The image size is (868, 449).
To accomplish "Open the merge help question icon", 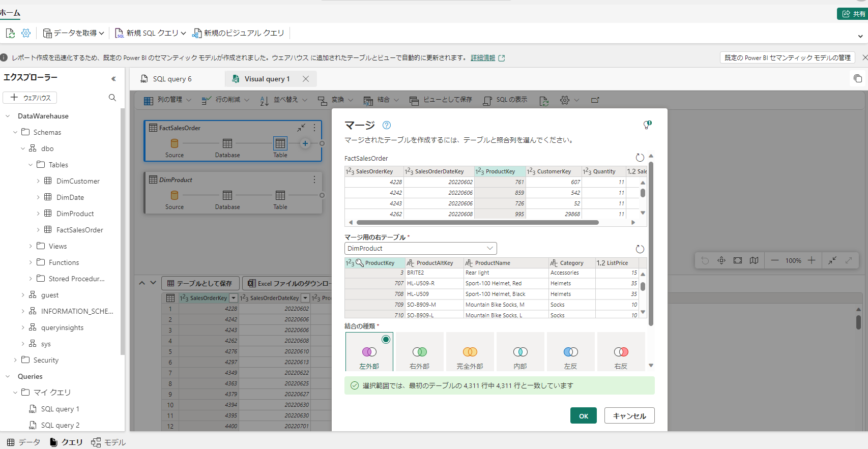I will (x=387, y=125).
